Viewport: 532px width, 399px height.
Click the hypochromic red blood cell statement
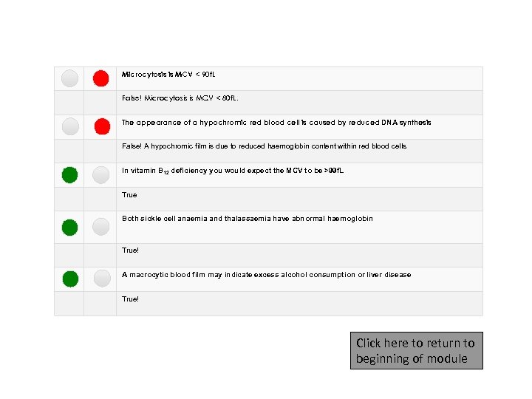pyautogui.click(x=276, y=123)
